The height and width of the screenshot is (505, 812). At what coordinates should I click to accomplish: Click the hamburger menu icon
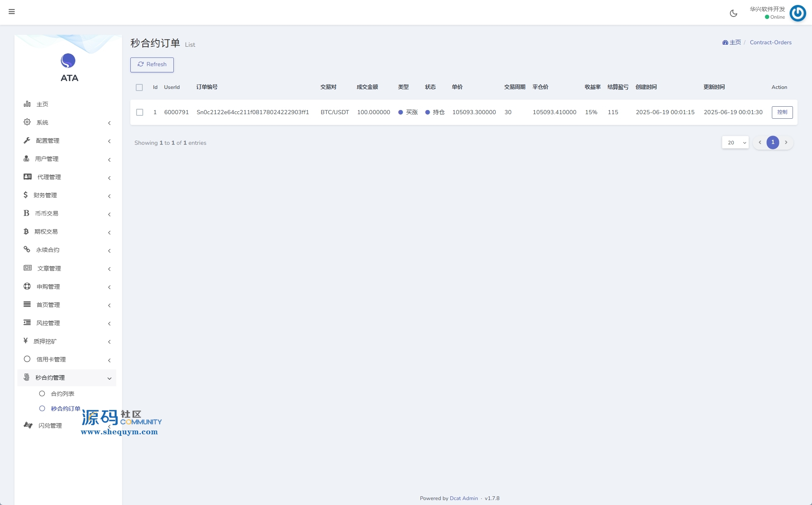(x=12, y=12)
